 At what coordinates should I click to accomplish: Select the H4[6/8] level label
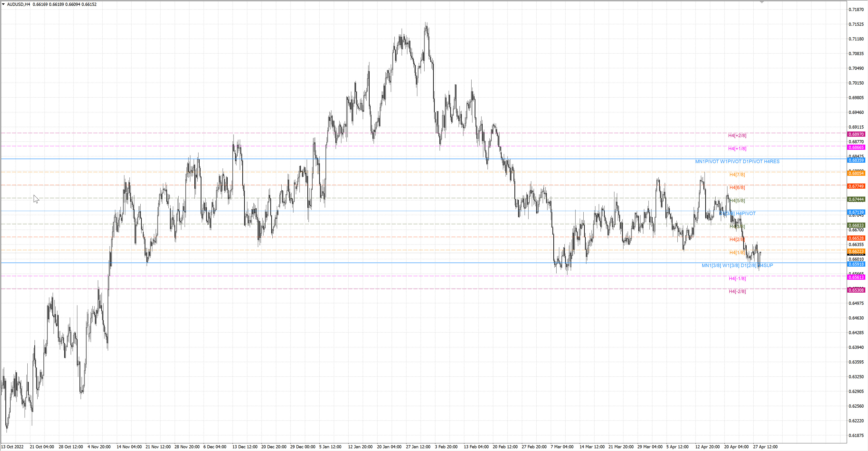pyautogui.click(x=737, y=188)
